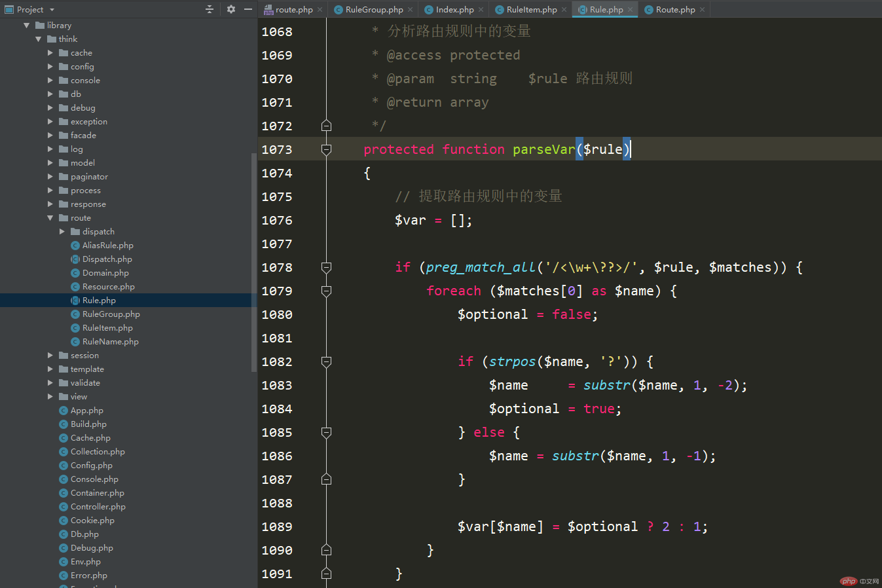Image resolution: width=882 pixels, height=588 pixels.
Task: Fold the docblock end marker at line 1072
Action: pos(326,126)
